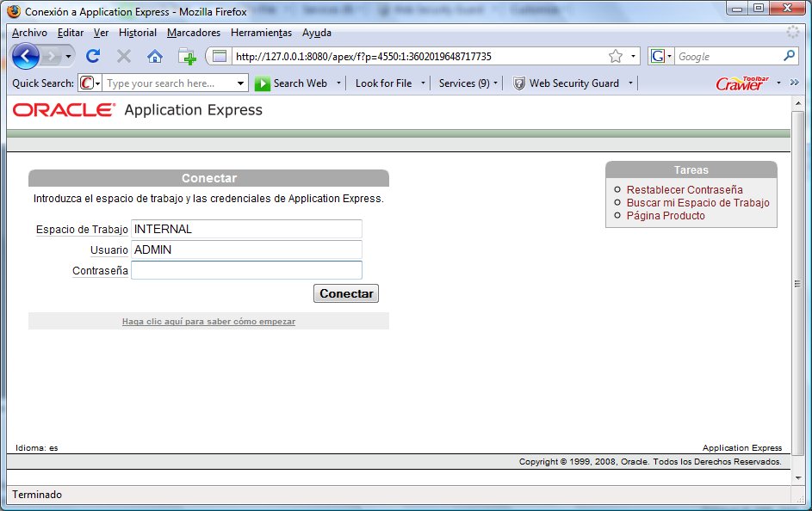Screen dimensions: 812x511
Task: Open the Crawler Toolbar options dropdown arrow
Action: click(778, 83)
